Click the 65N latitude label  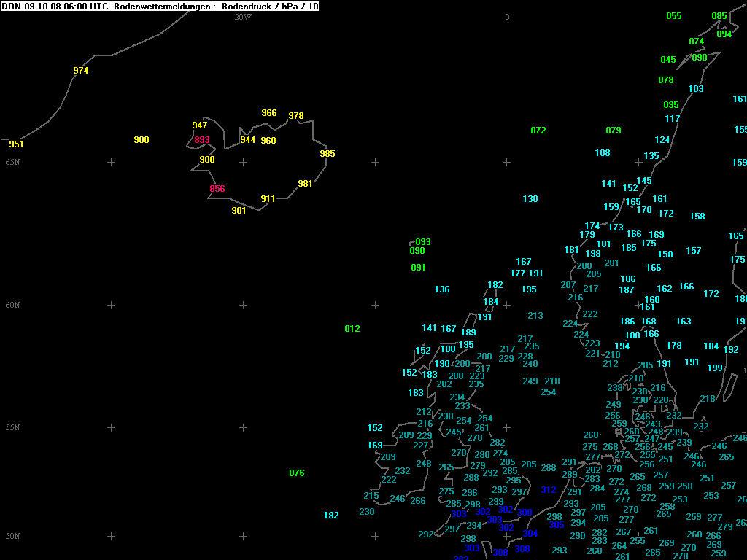[12, 161]
